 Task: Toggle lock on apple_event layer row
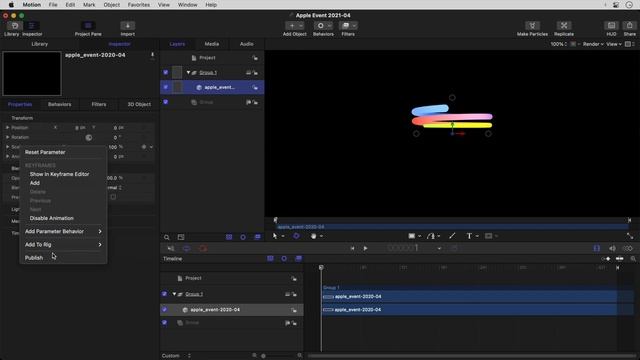tap(255, 87)
